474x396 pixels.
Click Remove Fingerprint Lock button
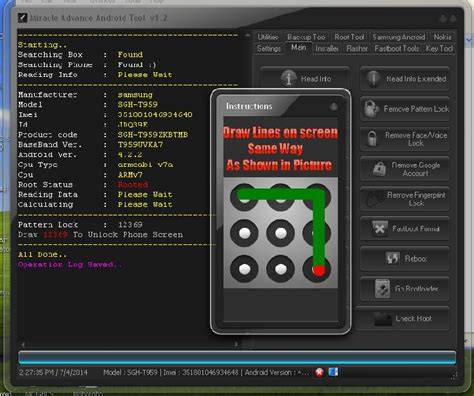click(405, 199)
